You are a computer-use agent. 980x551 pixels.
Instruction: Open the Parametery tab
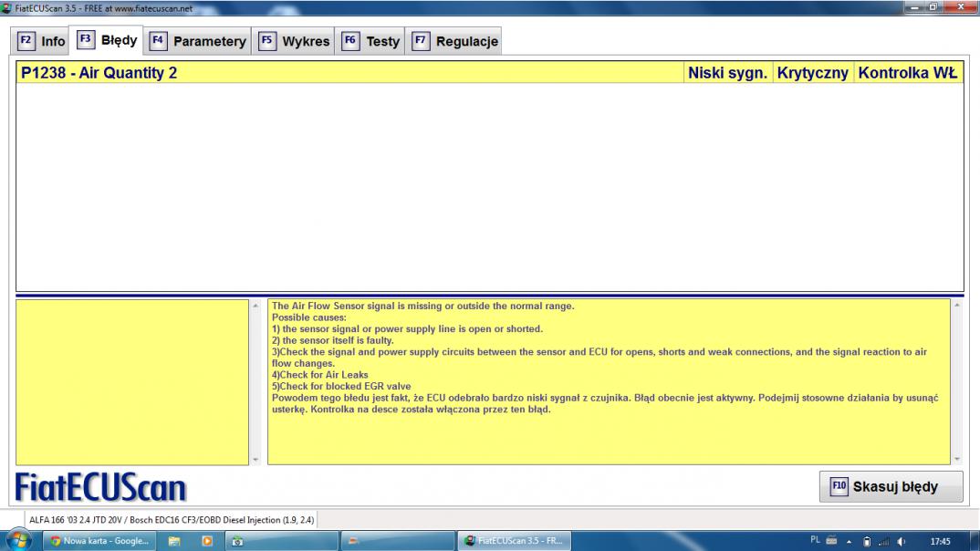click(198, 41)
